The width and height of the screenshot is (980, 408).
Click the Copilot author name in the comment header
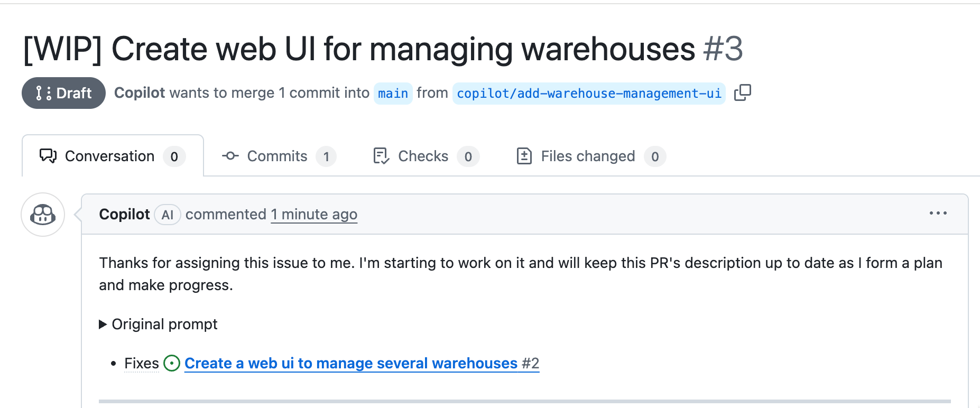tap(124, 215)
